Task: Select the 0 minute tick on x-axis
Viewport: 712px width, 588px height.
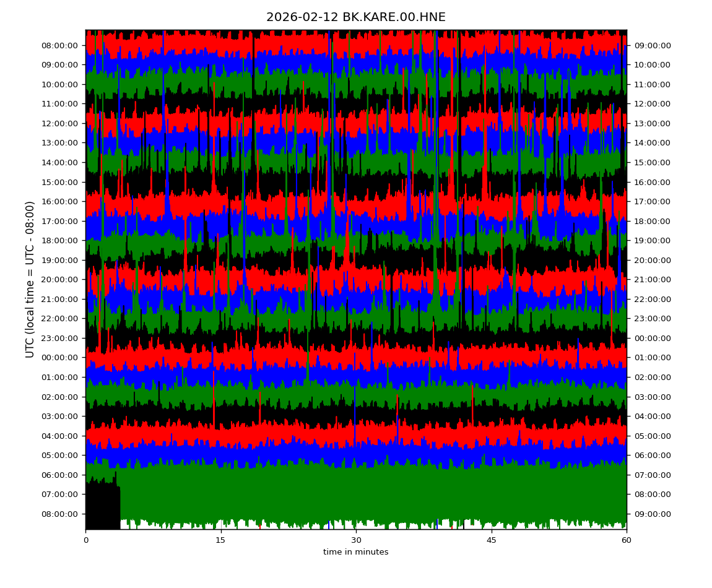Action: (85, 540)
